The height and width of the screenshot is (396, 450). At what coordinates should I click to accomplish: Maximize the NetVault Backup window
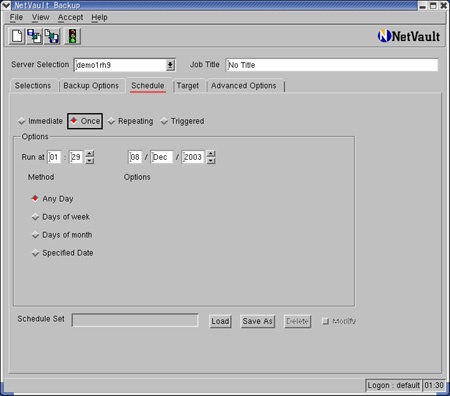click(433, 6)
